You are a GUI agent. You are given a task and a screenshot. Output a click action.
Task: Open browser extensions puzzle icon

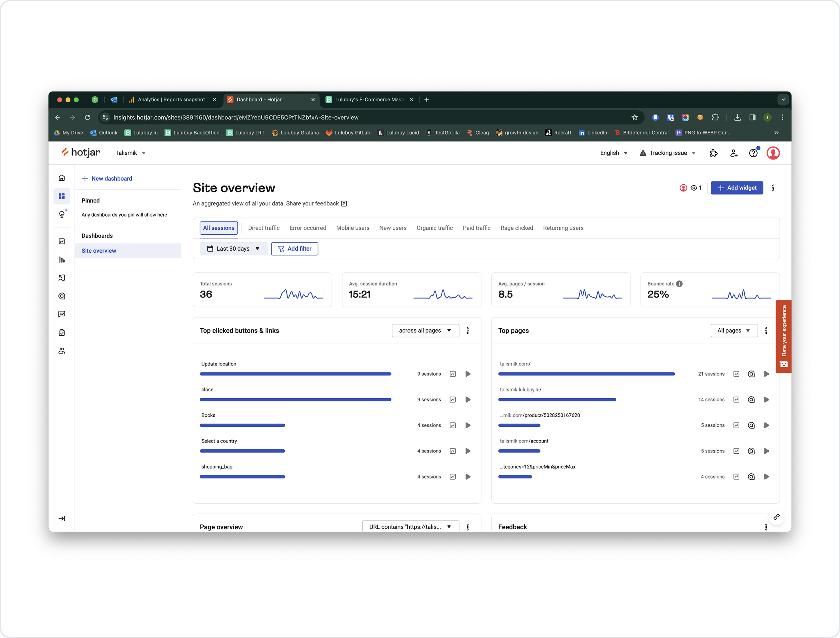(x=715, y=118)
